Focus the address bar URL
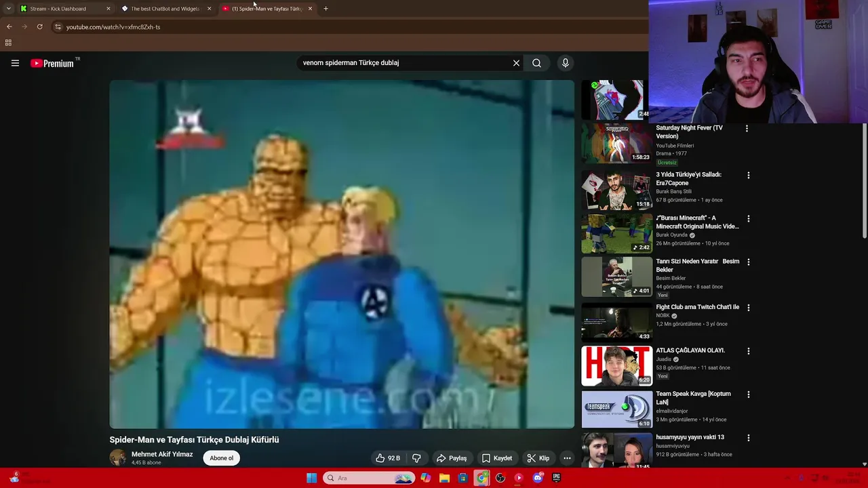868x488 pixels. click(113, 27)
